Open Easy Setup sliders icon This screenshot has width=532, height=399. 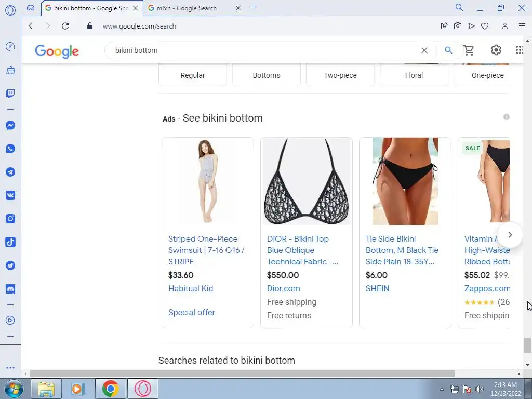coord(522,26)
